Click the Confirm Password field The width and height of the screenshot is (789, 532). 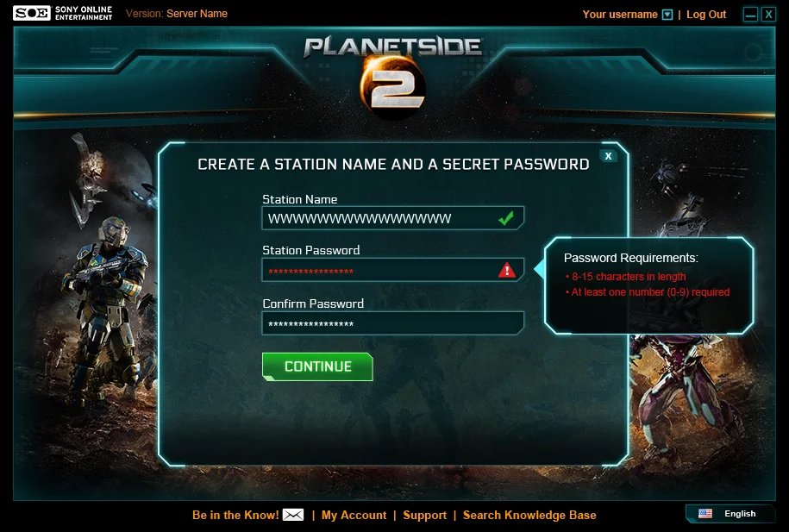[x=393, y=323]
